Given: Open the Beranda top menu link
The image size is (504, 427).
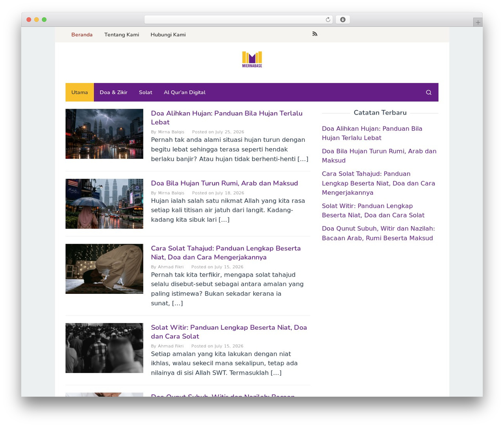Looking at the screenshot, I should (82, 35).
